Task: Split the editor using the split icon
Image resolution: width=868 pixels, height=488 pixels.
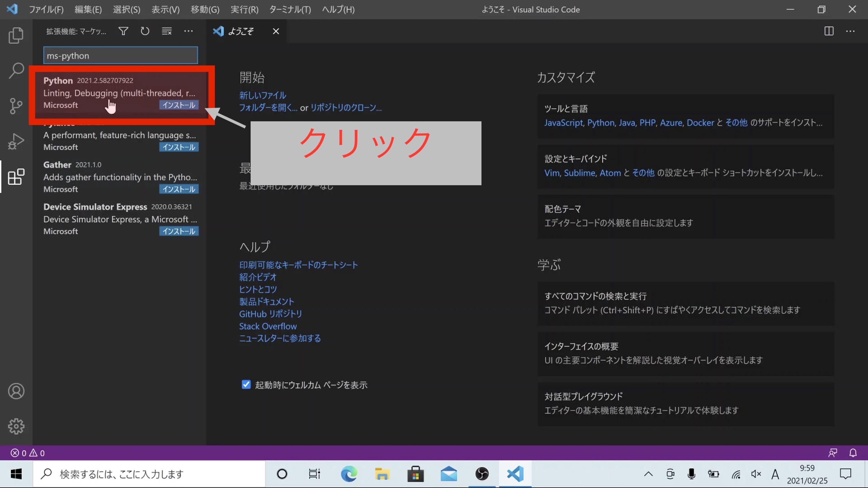Action: [829, 31]
